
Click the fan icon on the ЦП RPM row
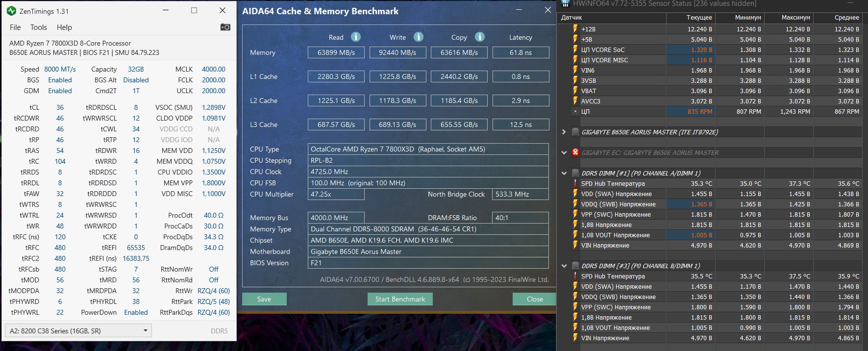point(575,111)
